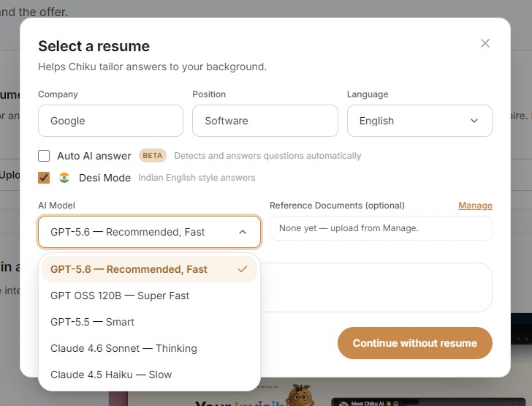Screen dimensions: 532x406
Task: Uncheck the Desi Mode checkbox
Action: tap(44, 178)
